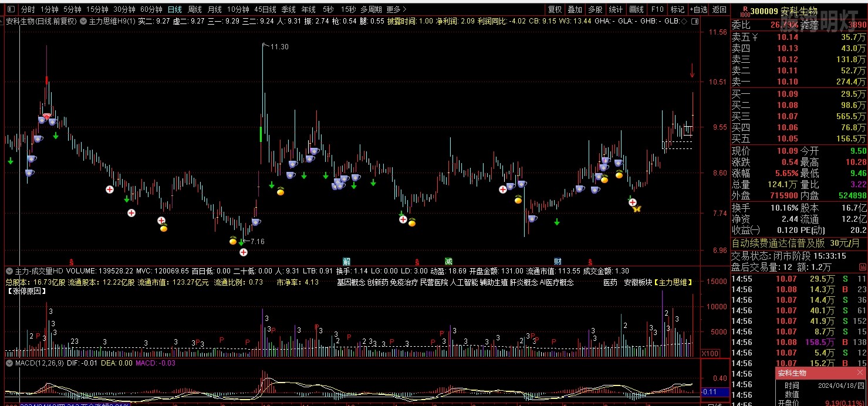Add stock via +自选 button
This screenshot has width=868, height=406.
tap(698, 10)
